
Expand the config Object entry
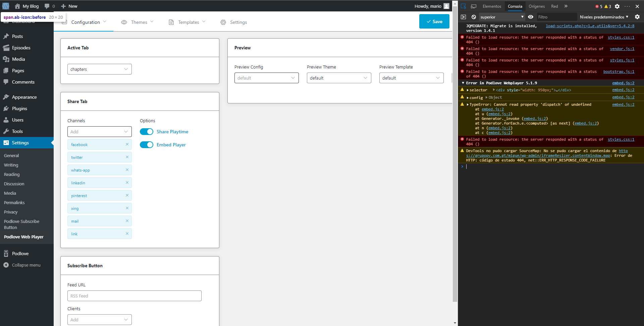click(468, 98)
